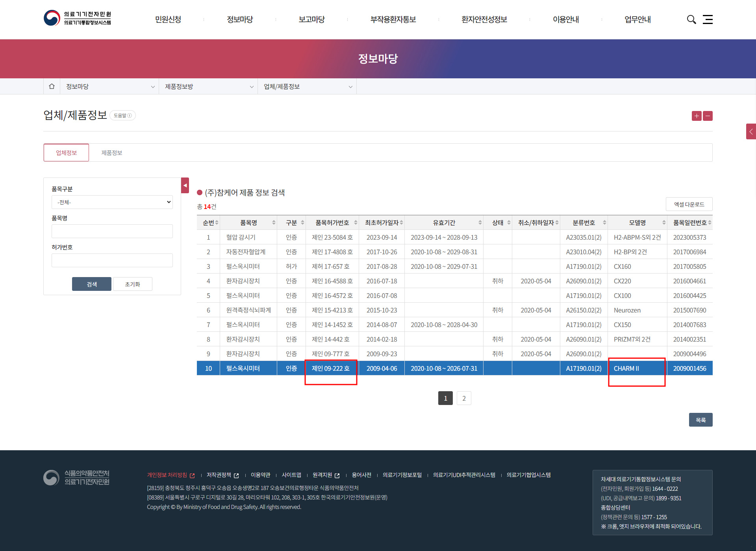Go to home via breadcrumb house icon
The width and height of the screenshot is (756, 551).
(x=52, y=86)
